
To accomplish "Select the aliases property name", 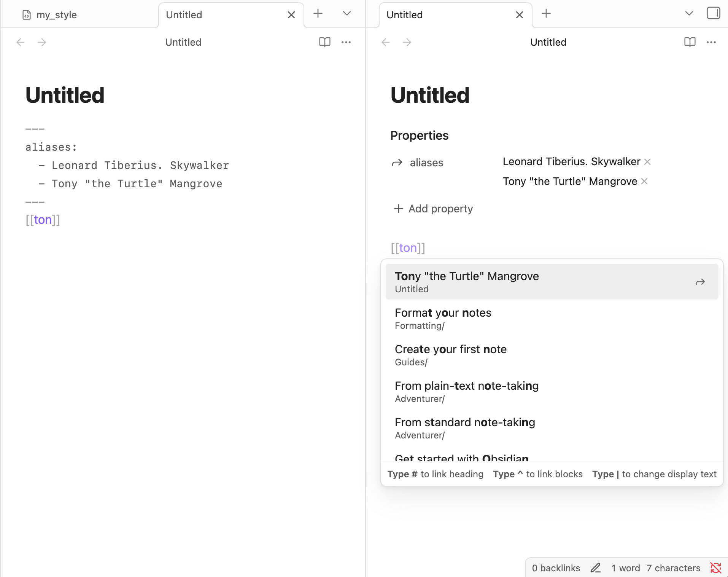I will click(426, 163).
